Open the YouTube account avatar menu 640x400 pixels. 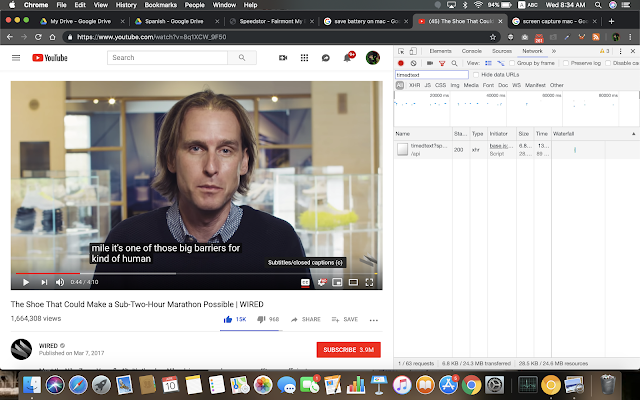373,58
